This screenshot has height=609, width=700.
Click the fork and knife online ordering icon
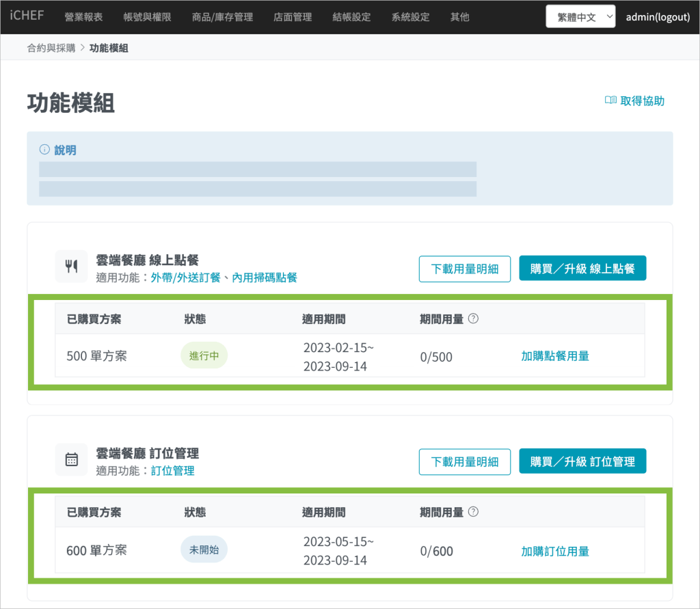click(71, 267)
